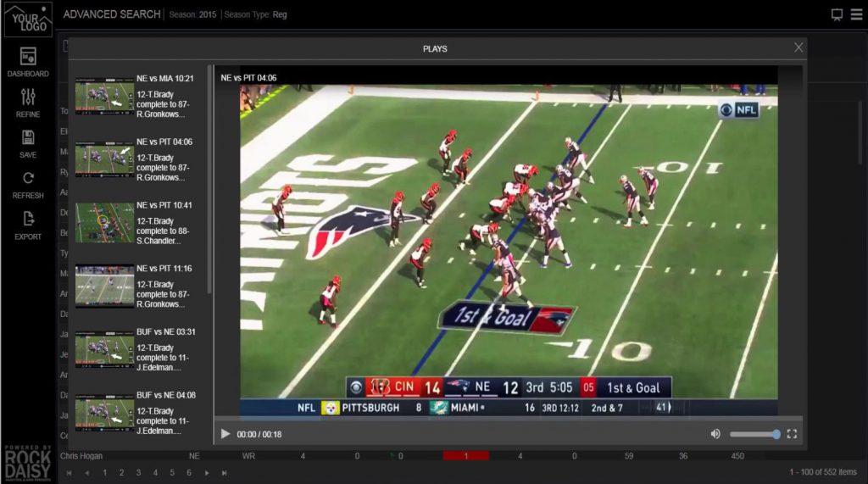This screenshot has height=484, width=868.
Task: Click the WR position cell
Action: 248,456
